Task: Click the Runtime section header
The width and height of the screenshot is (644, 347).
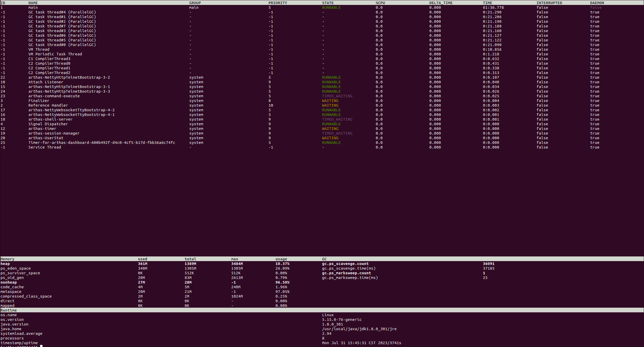Action: point(8,310)
